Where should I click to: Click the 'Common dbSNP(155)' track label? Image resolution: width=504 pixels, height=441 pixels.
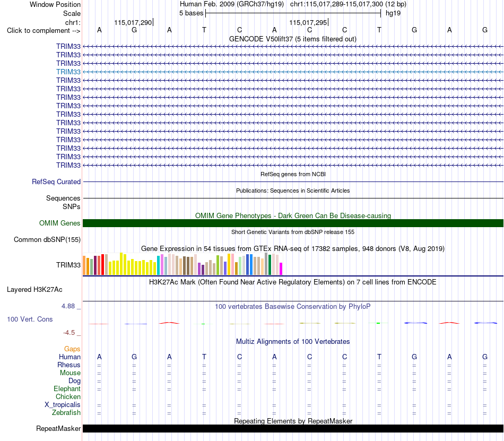coord(47,239)
